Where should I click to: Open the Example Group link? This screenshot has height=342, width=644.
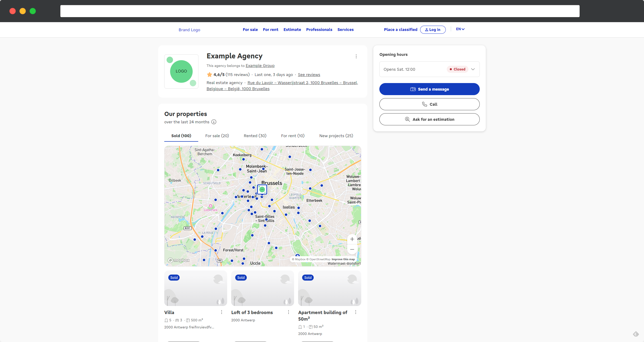click(x=260, y=65)
